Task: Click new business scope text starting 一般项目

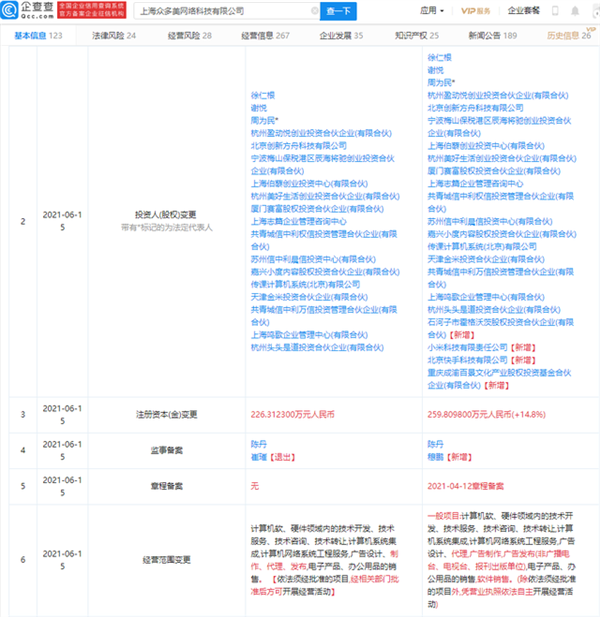Action: coord(501,560)
